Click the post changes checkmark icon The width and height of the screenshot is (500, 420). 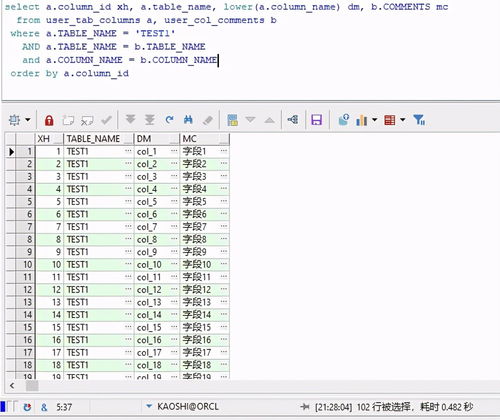[x=106, y=120]
